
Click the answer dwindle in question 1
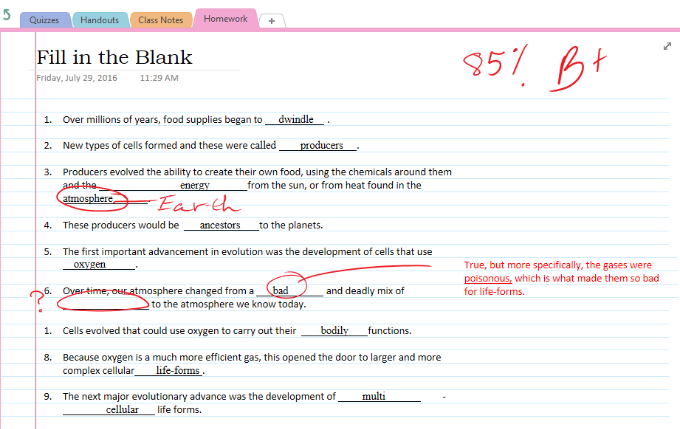tap(295, 119)
